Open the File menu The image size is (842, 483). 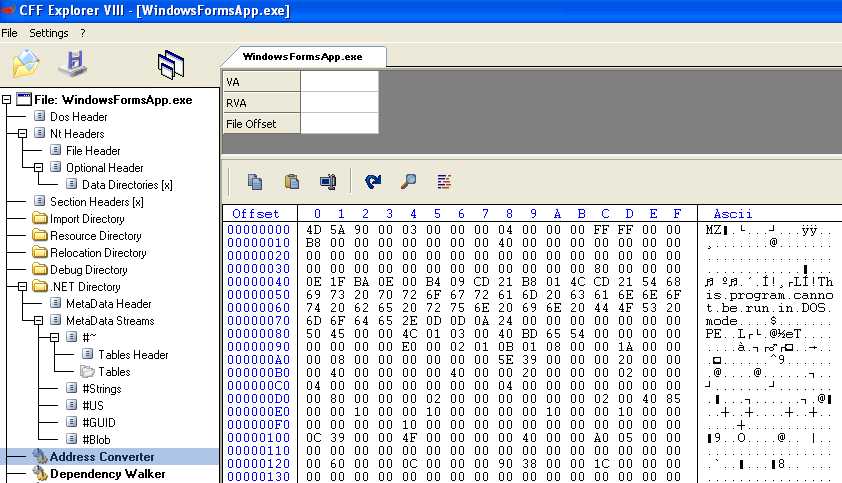9,33
